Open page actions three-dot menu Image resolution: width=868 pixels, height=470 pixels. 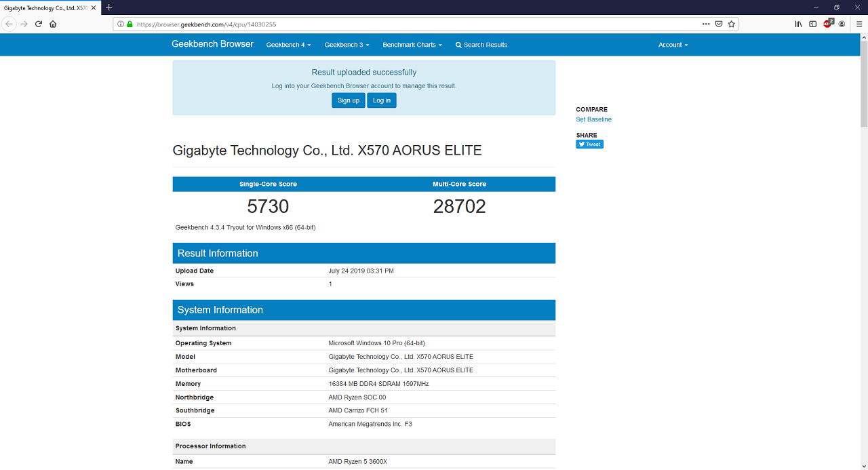click(x=707, y=24)
